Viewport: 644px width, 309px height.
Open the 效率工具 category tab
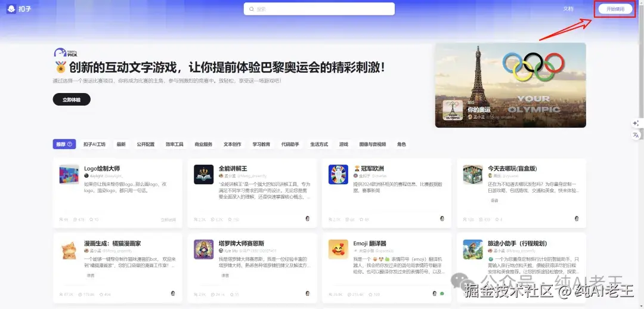[x=174, y=144]
